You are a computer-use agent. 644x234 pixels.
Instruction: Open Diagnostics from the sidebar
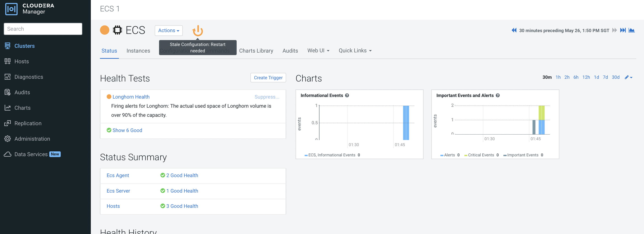pos(29,77)
